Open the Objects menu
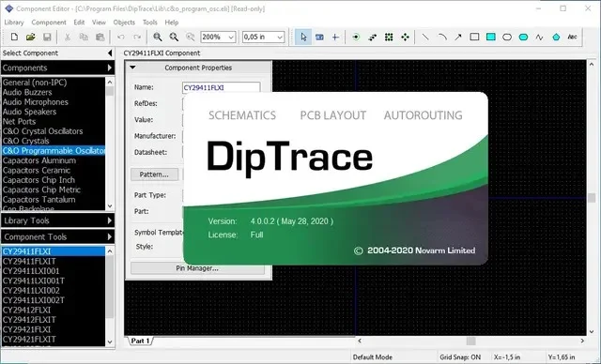This screenshot has height=364, width=601. [124, 23]
